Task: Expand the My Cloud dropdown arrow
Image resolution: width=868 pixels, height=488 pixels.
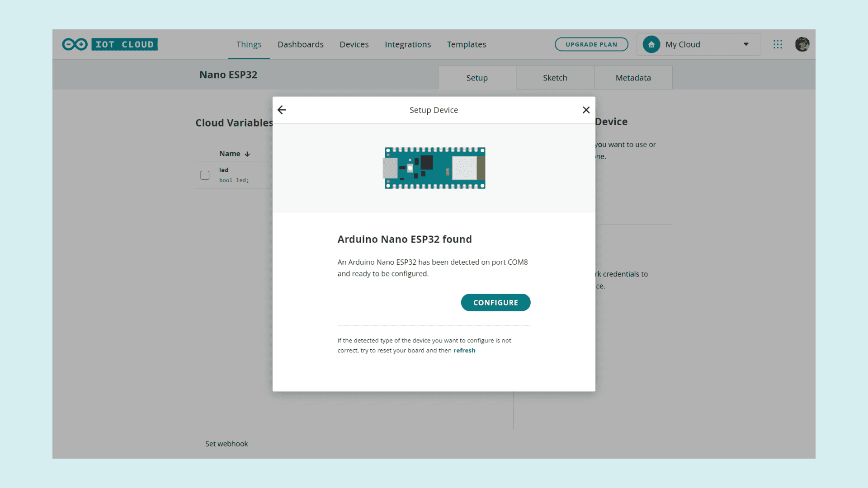Action: [746, 44]
